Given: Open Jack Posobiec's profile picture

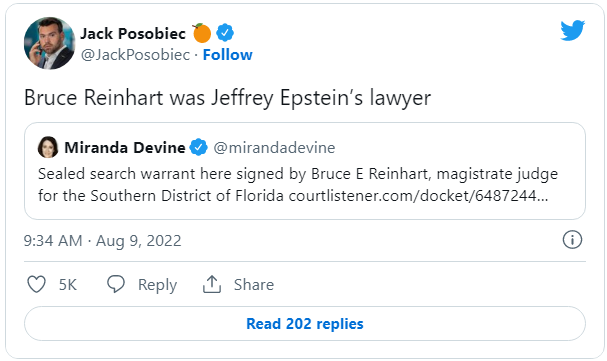Looking at the screenshot, I should (50, 43).
